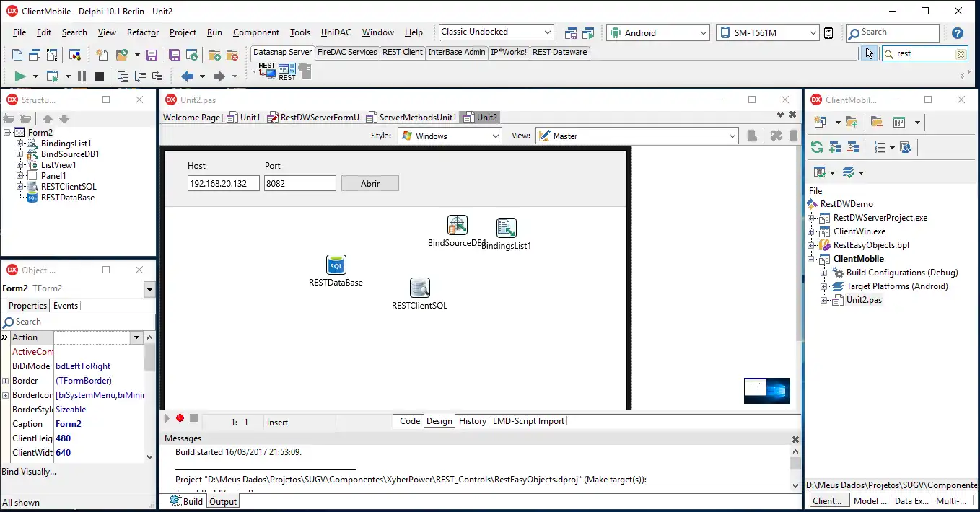Switch to the Code view tab

click(x=410, y=421)
